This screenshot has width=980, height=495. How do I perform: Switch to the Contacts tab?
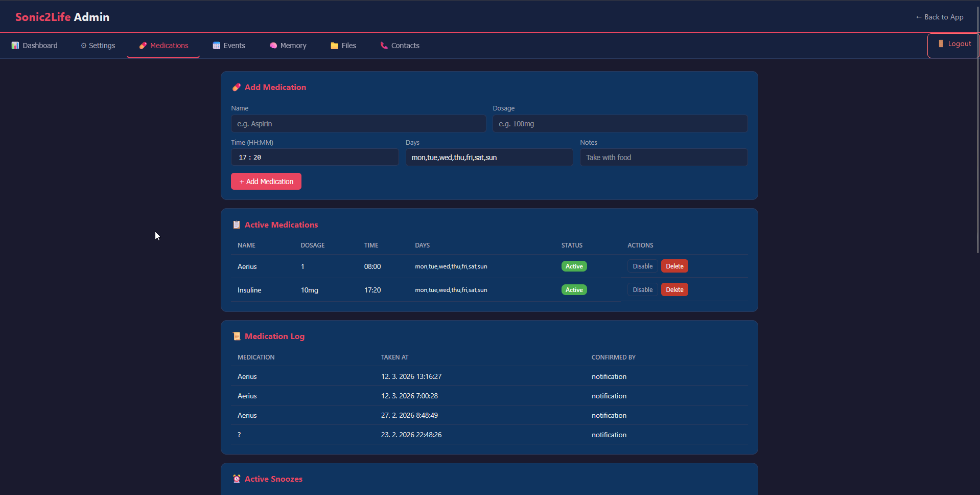tap(400, 46)
